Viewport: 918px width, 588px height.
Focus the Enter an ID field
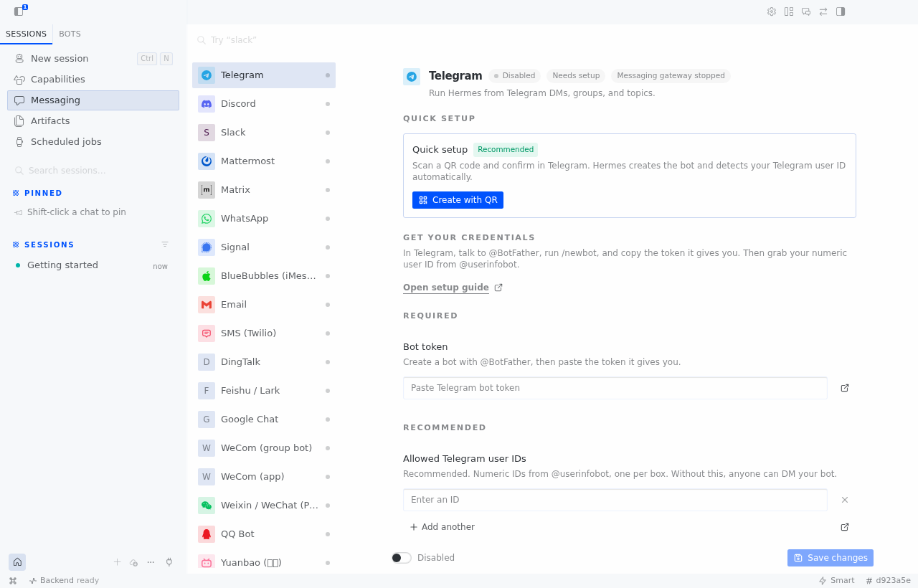615,500
